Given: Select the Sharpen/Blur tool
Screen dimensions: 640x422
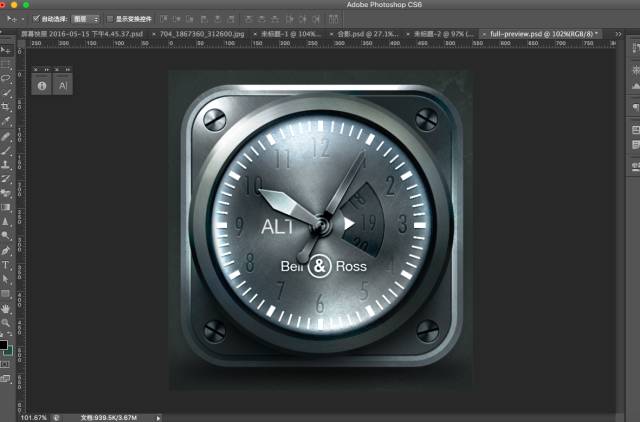Looking at the screenshot, I should coord(5,222).
